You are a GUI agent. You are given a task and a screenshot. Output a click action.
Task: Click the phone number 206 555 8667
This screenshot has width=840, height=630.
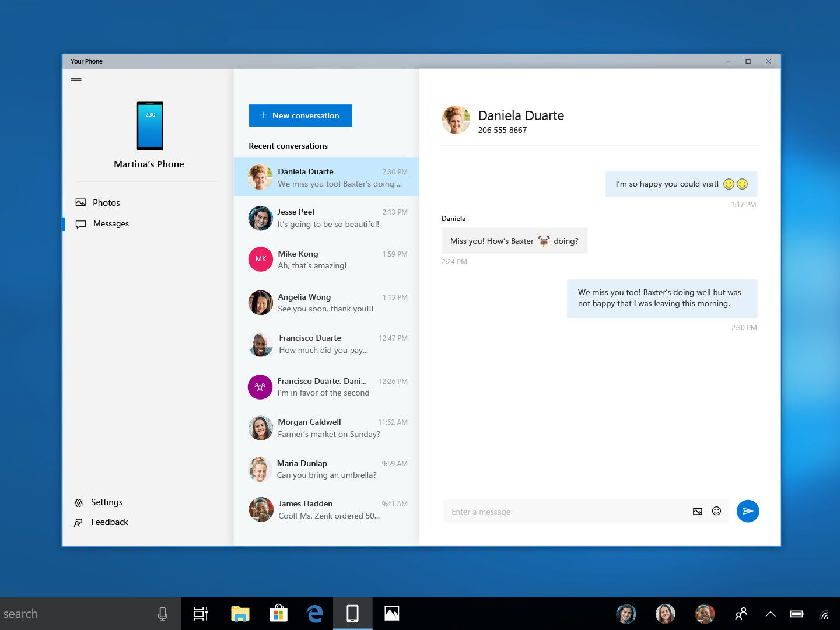pos(502,131)
